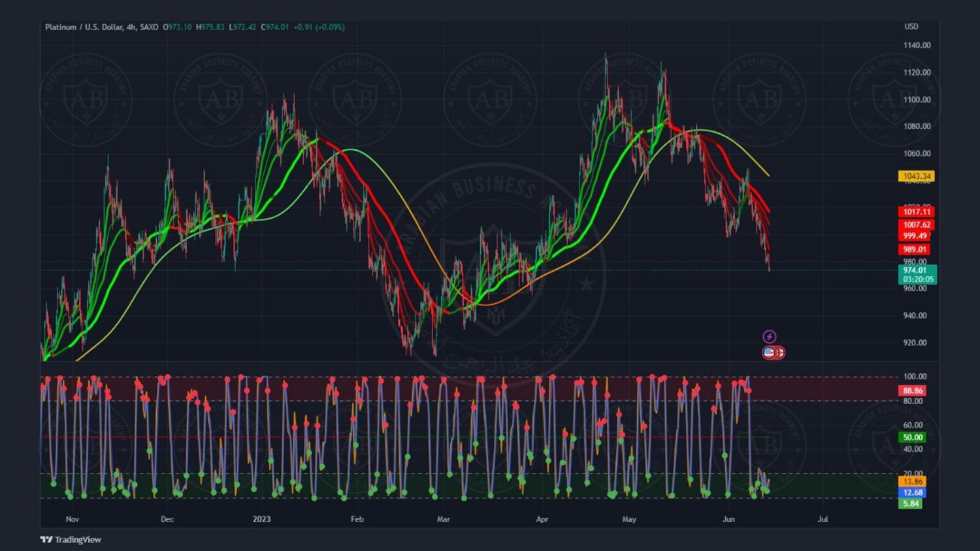Click the change value +0.91 (+0.09%)

pos(319,27)
